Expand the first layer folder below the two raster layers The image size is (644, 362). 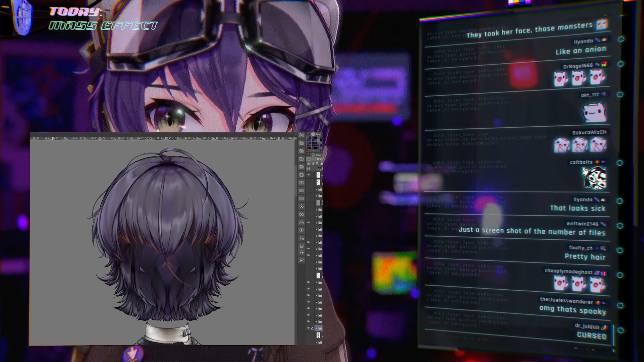316,189
